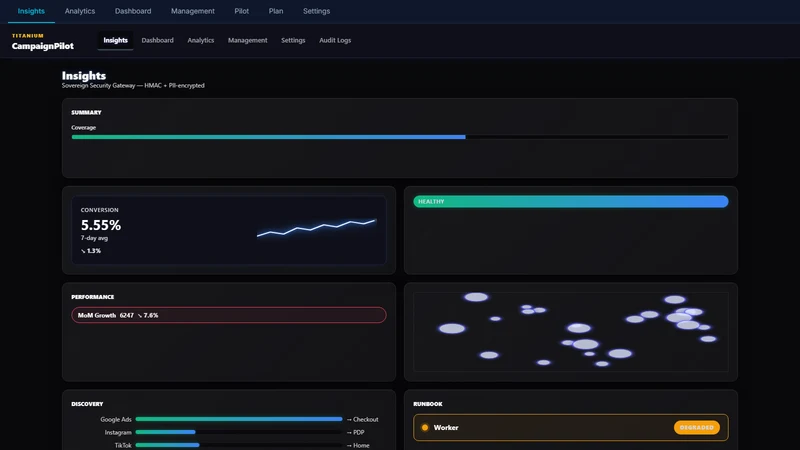Click the Insights page heading
Viewport: 800px width, 450px height.
pyautogui.click(x=84, y=76)
